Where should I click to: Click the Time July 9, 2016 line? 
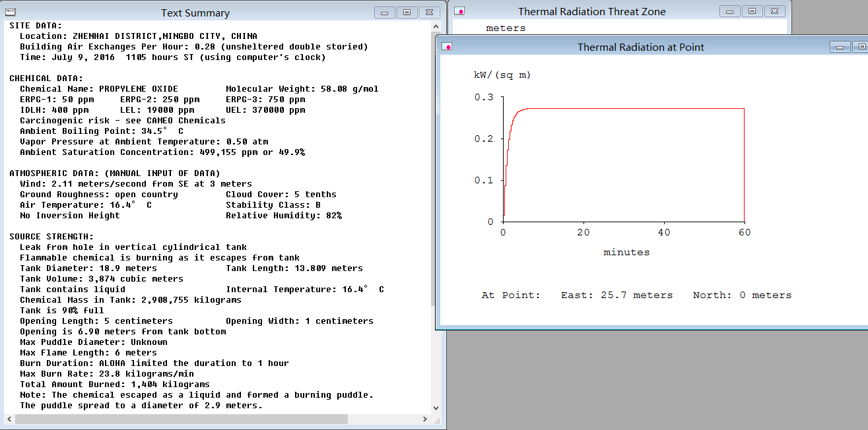173,57
